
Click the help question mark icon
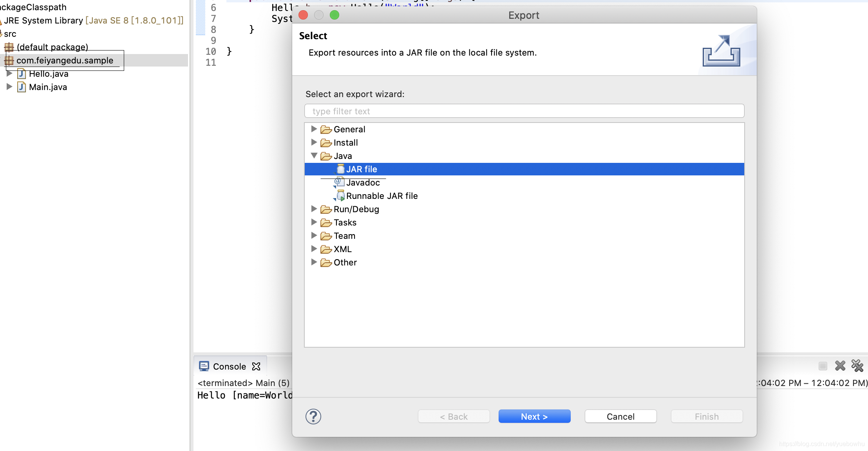pyautogui.click(x=313, y=417)
